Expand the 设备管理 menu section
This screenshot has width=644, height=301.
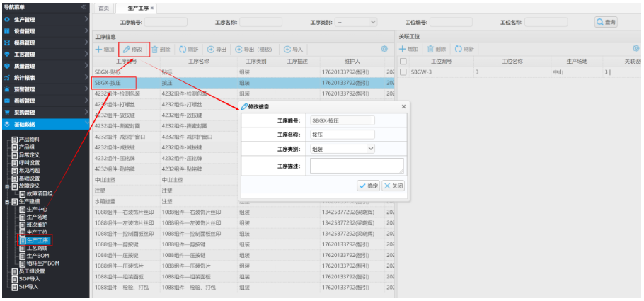[86, 31]
